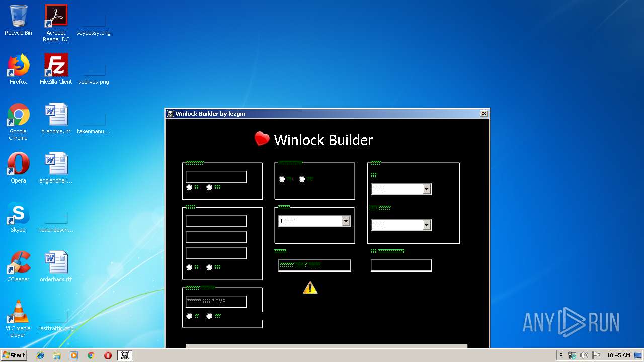Expand the lower dropdown in the right group
Screen dimensions: 644x362
pos(426,225)
